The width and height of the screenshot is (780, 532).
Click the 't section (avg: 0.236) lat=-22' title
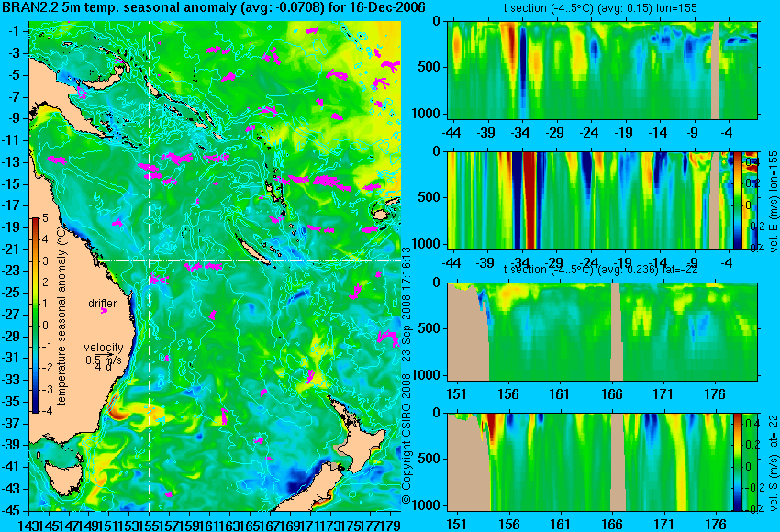pyautogui.click(x=601, y=270)
